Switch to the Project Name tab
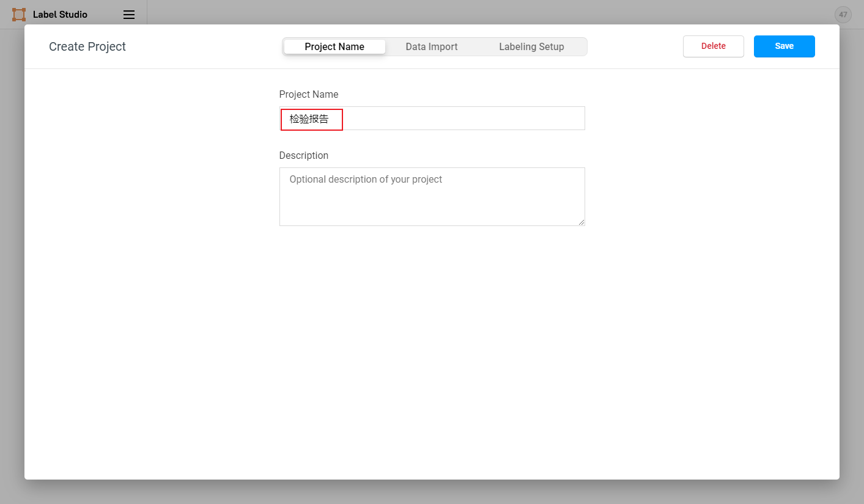The image size is (864, 504). click(334, 47)
